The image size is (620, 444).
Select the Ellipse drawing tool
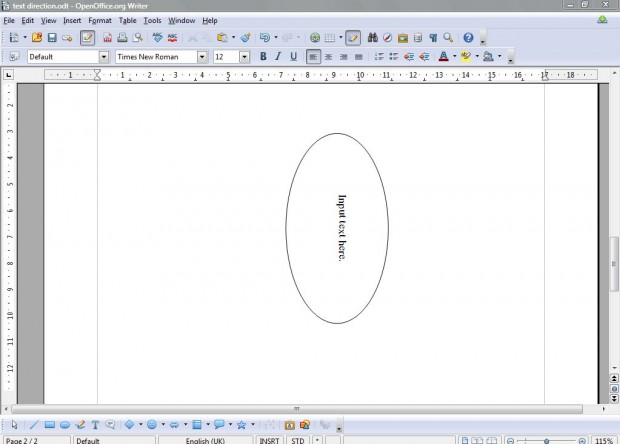click(x=65, y=425)
